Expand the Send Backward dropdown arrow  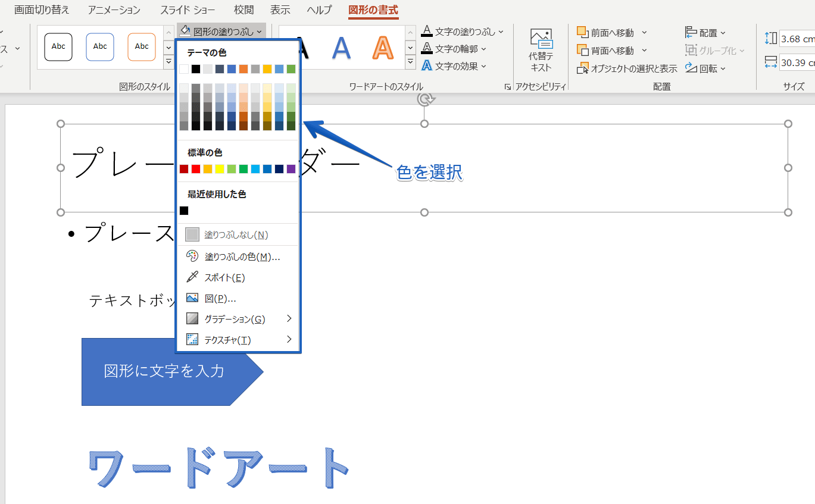644,51
